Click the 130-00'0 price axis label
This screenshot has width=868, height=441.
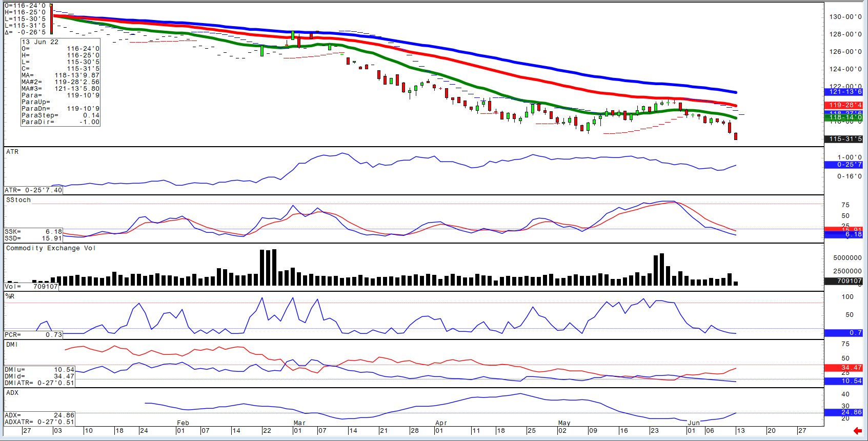(x=845, y=17)
